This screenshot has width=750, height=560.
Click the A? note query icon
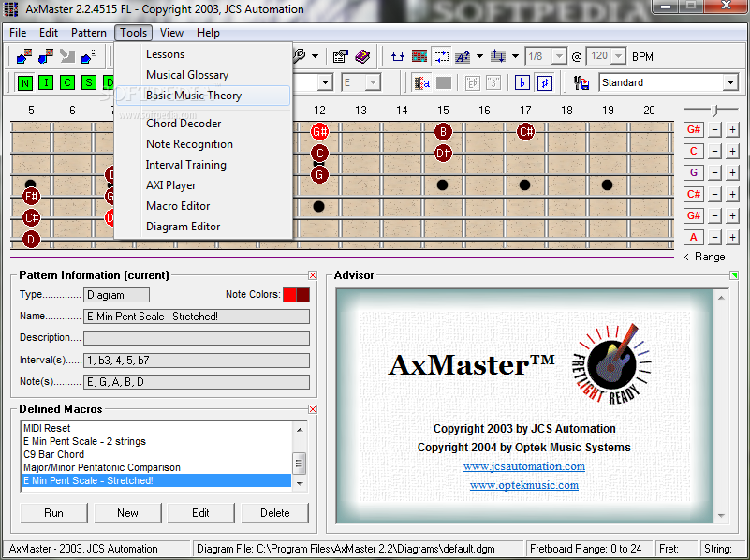tap(463, 56)
